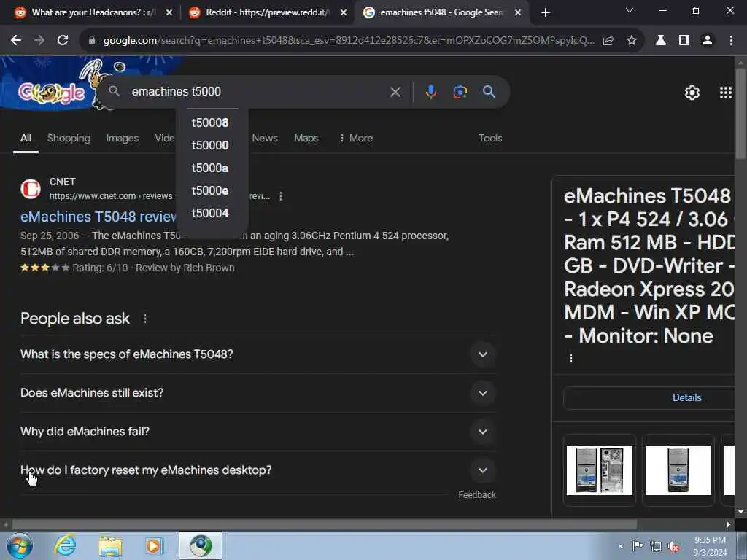Submit search with the magnifier button
747x560 pixels.
coord(489,92)
